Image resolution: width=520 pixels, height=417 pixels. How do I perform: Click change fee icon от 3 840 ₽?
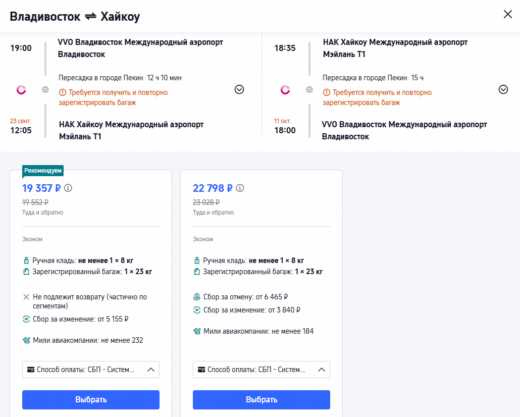197,310
